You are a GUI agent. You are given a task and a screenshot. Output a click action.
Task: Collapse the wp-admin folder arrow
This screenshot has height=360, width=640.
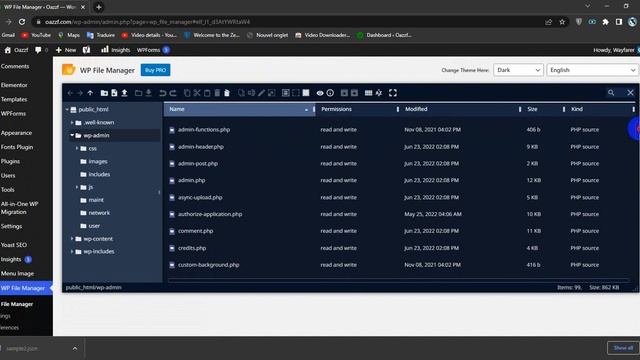tap(72, 135)
